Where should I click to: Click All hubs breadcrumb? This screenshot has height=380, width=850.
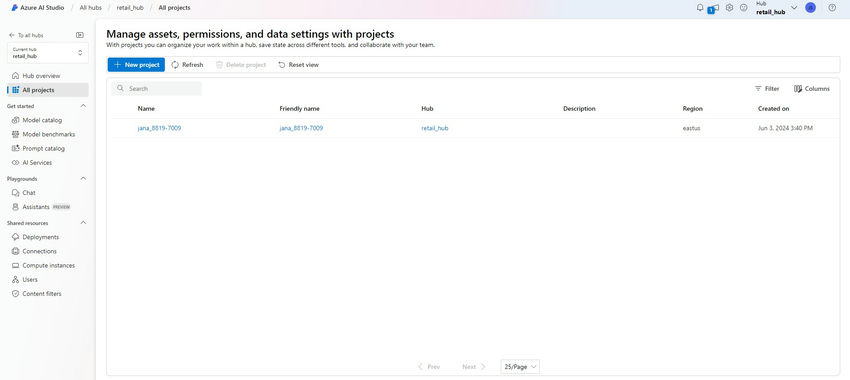click(91, 8)
